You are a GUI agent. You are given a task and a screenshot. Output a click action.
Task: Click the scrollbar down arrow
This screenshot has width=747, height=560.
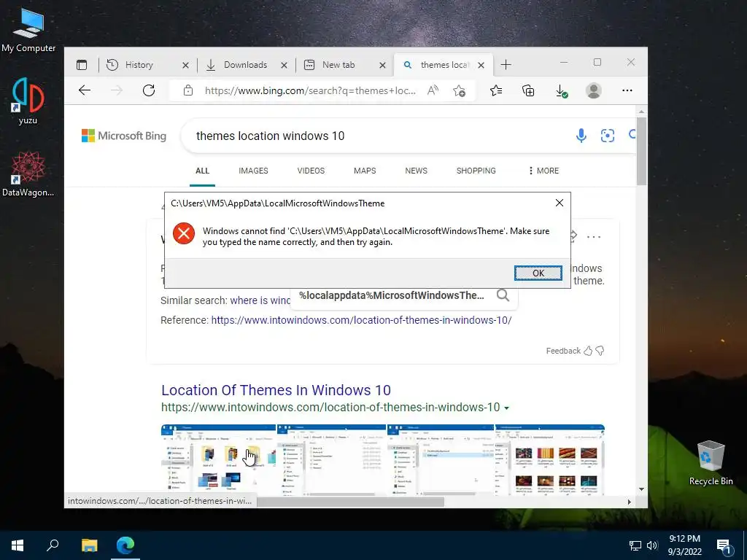click(641, 489)
